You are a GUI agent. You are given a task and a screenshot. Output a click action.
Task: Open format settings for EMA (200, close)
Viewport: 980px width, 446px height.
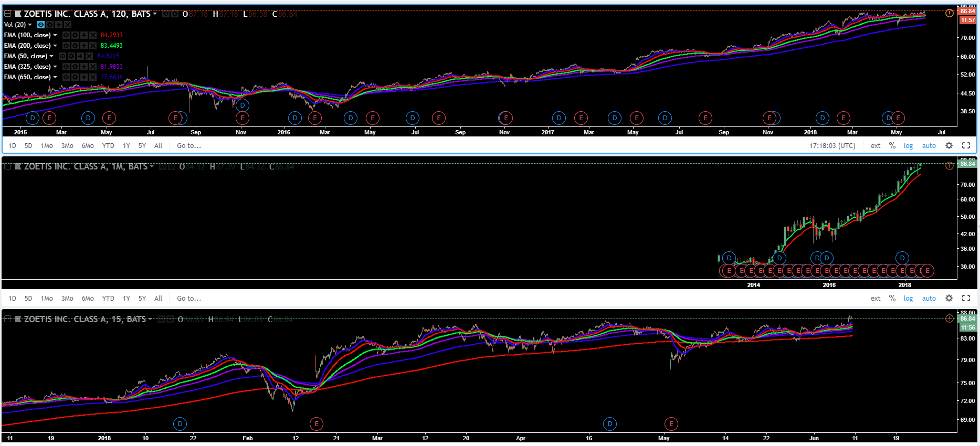tap(75, 46)
